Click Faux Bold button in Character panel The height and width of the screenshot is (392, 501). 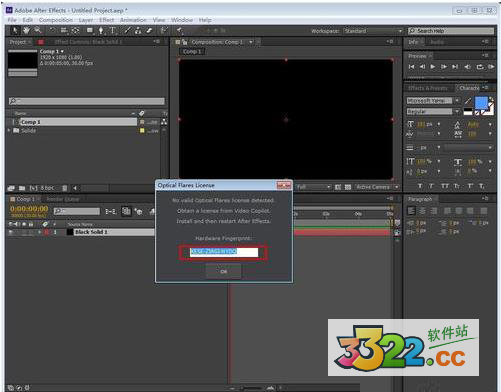coord(420,186)
